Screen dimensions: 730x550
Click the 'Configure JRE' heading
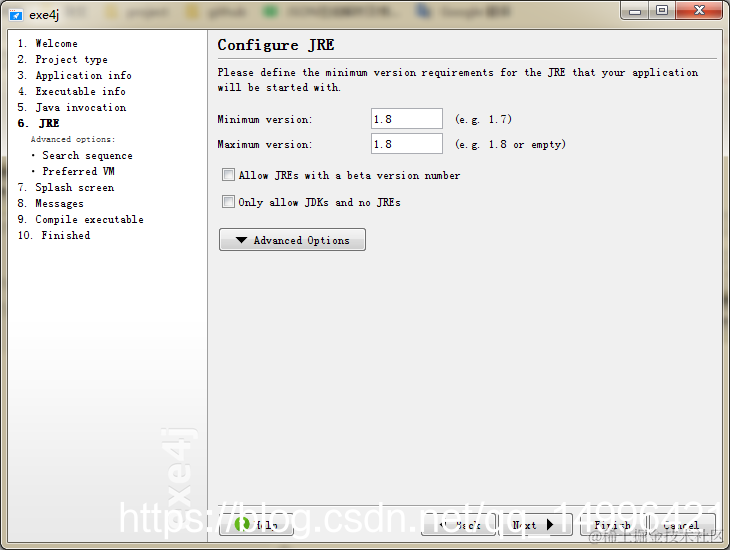point(276,45)
